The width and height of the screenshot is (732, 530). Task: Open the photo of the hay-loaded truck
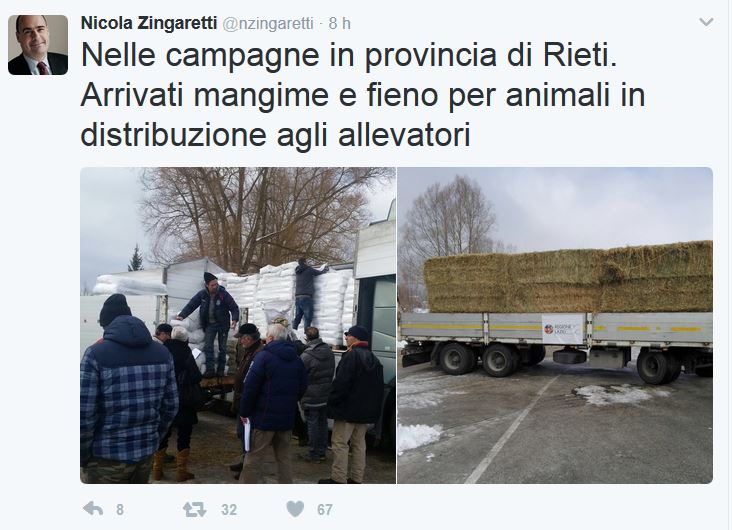[555, 325]
